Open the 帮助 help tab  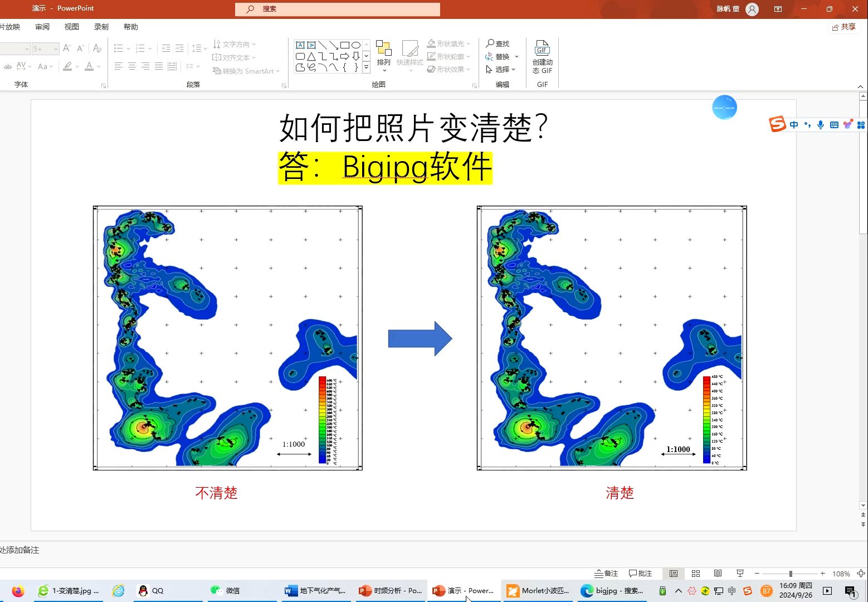(x=131, y=27)
